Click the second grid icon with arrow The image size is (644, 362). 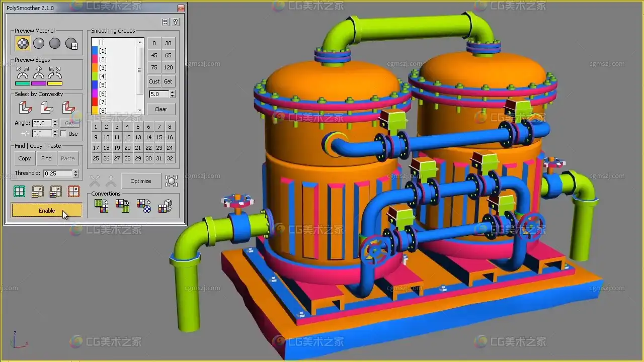point(37,191)
